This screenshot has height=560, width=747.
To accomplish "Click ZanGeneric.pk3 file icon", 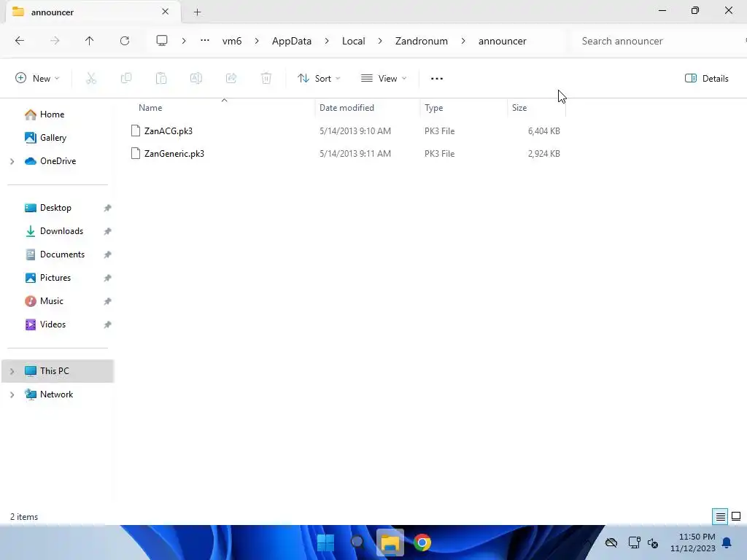I will click(x=136, y=153).
